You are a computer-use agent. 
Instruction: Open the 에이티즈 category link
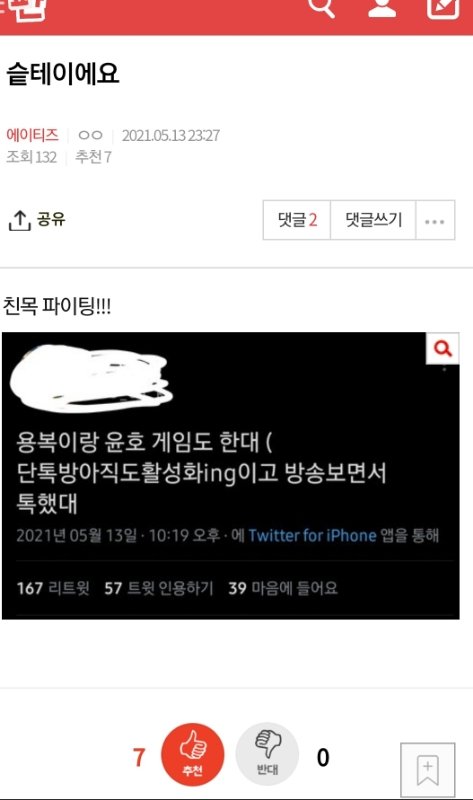click(32, 135)
